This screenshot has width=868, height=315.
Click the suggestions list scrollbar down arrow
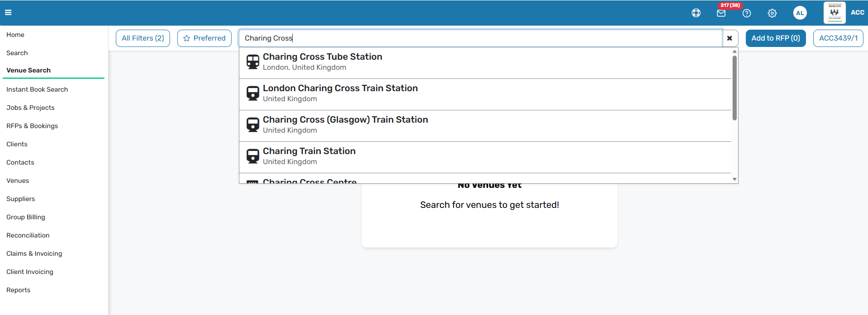pos(734,179)
